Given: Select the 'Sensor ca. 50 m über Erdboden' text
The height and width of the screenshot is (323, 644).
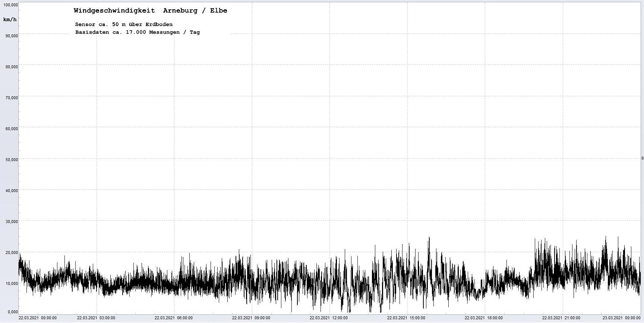Looking at the screenshot, I should tap(124, 24).
